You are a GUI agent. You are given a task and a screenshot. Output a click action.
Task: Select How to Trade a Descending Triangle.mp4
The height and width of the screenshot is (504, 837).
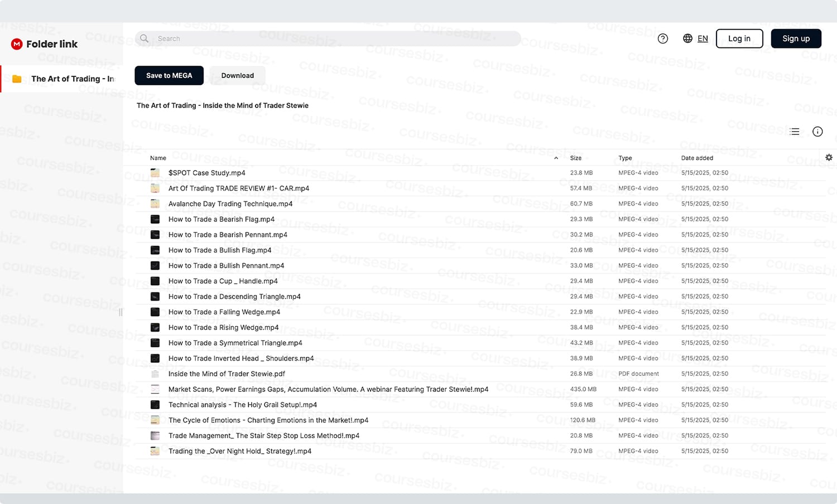[x=234, y=297]
